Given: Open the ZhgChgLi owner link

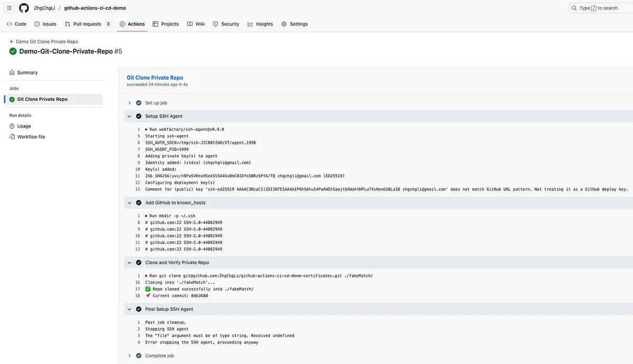Looking at the screenshot, I should [44, 8].
